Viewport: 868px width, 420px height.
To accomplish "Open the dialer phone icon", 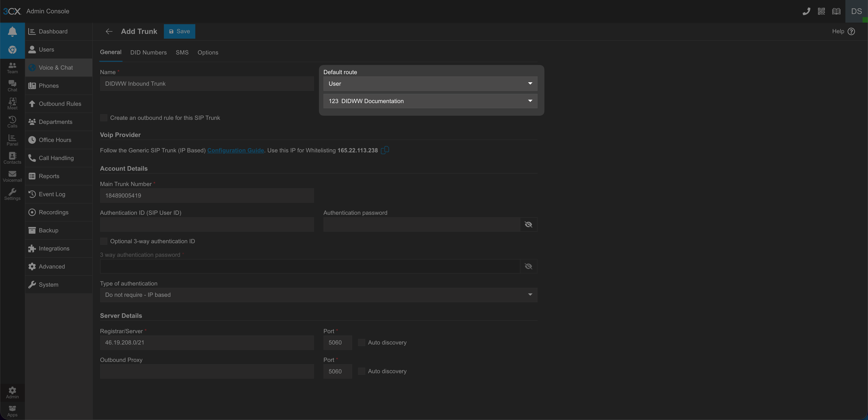I will 806,12.
